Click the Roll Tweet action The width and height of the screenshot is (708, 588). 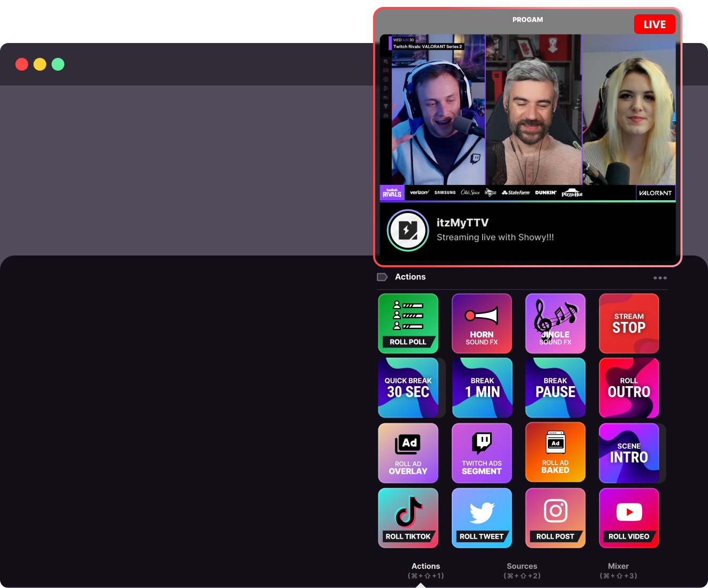coord(482,518)
